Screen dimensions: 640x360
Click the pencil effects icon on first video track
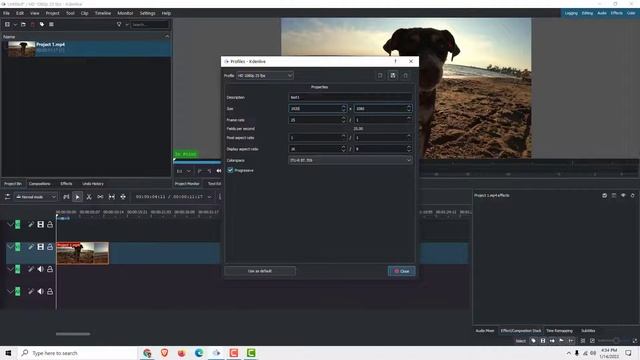pyautogui.click(x=31, y=224)
